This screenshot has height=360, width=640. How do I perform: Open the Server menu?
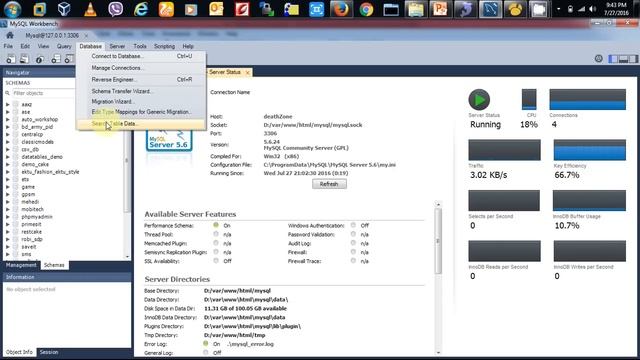click(x=117, y=47)
